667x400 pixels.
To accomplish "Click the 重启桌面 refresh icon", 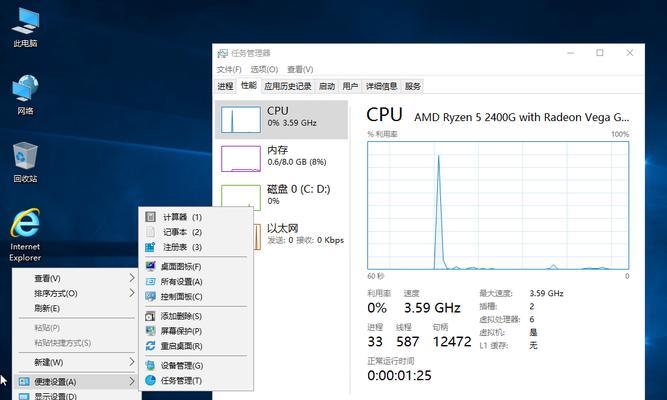I will 150,346.
